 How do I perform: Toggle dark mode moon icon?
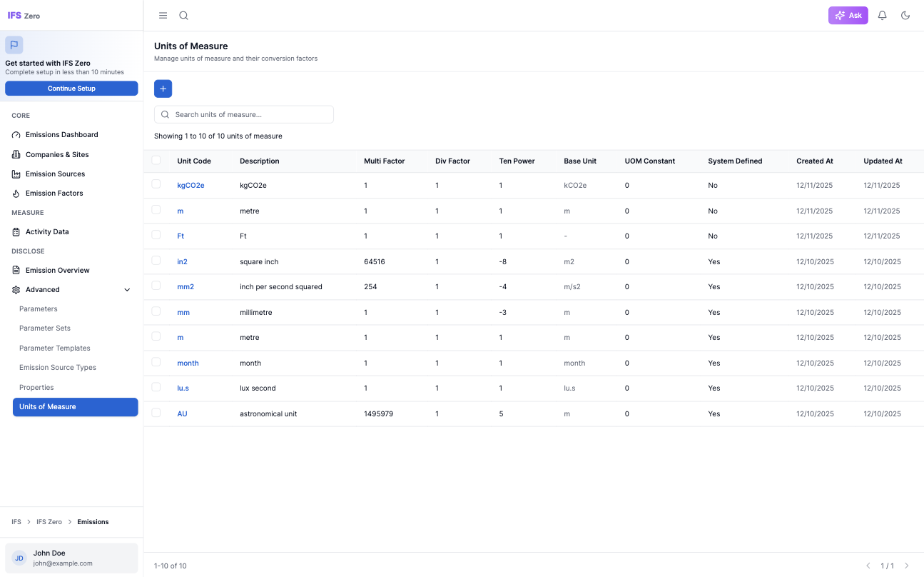[x=905, y=16]
